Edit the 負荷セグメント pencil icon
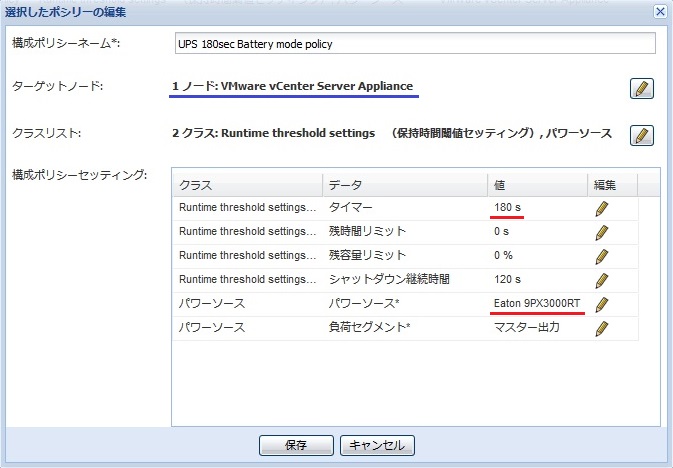The height and width of the screenshot is (468, 673). (601, 328)
